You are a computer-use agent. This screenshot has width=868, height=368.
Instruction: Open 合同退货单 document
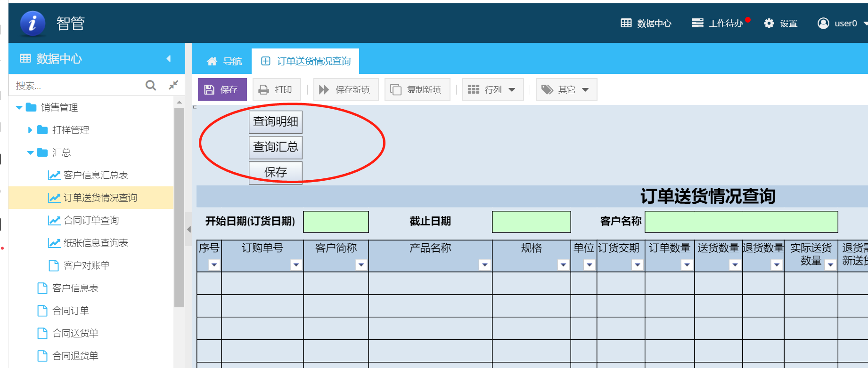68,356
